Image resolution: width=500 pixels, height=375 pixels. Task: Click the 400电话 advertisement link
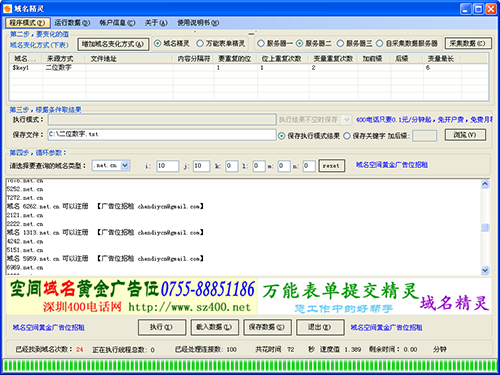[x=424, y=119]
